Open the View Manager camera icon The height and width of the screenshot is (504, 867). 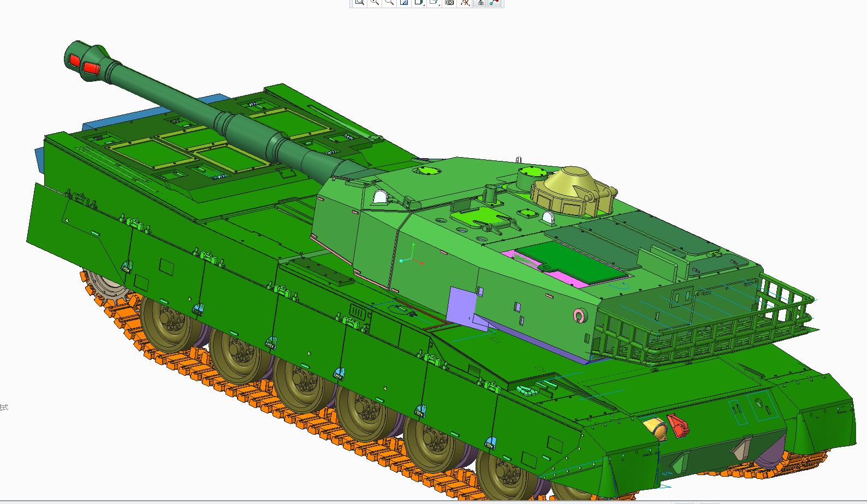[x=449, y=2]
